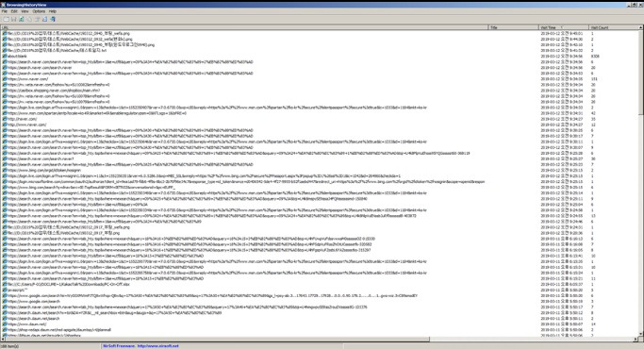Click the IE icon beside https://www.google.com/search row
Screen dimensions: 644x349
(5, 301)
